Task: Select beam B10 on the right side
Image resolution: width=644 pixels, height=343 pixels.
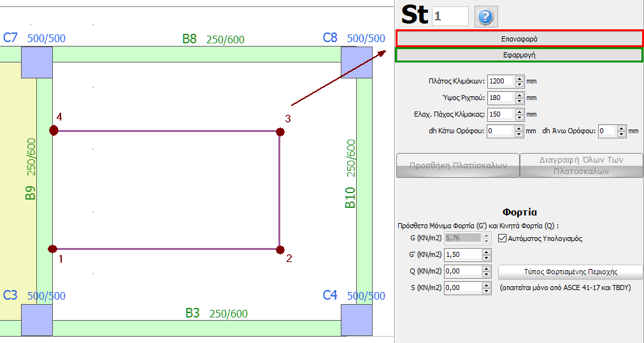Action: pyautogui.click(x=363, y=185)
